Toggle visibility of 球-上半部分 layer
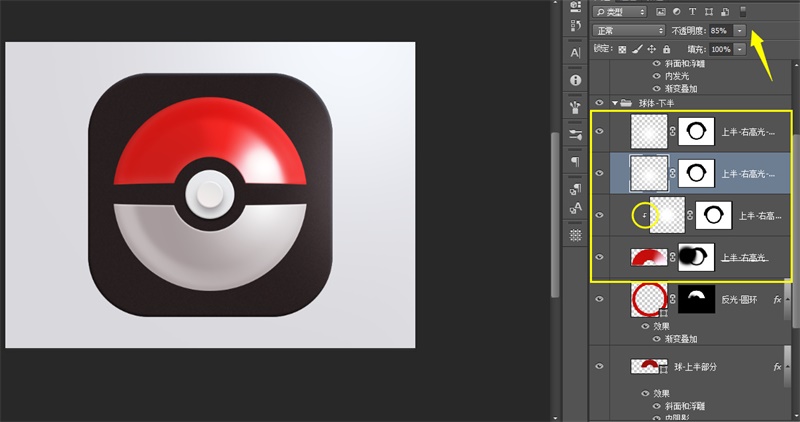Viewport: 800px width, 422px height. pos(600,367)
